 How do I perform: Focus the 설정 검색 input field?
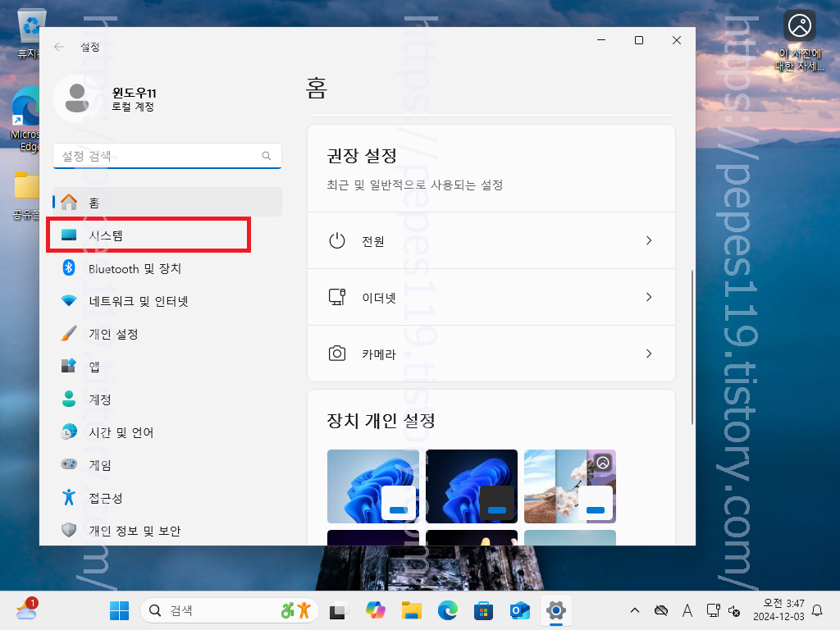pyautogui.click(x=167, y=156)
